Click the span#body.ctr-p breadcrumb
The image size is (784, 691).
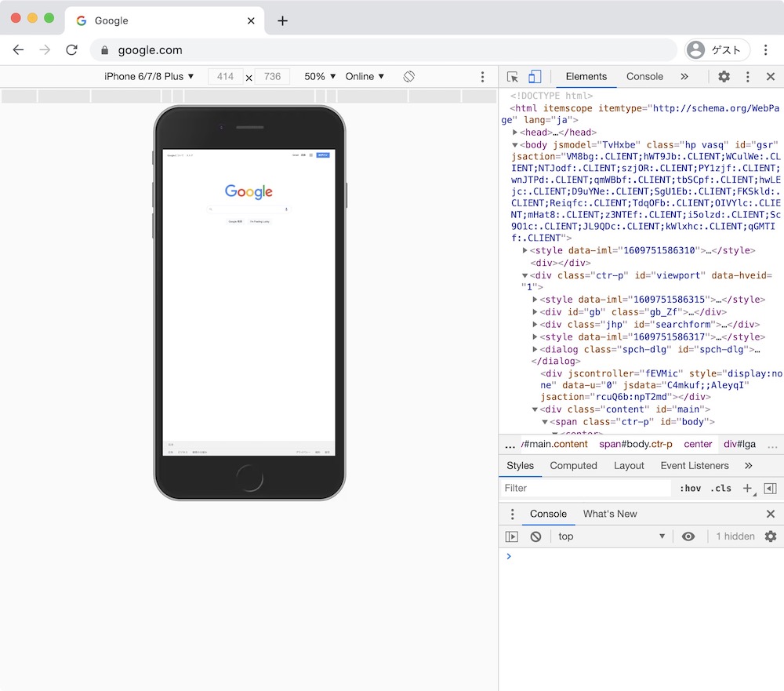[636, 444]
